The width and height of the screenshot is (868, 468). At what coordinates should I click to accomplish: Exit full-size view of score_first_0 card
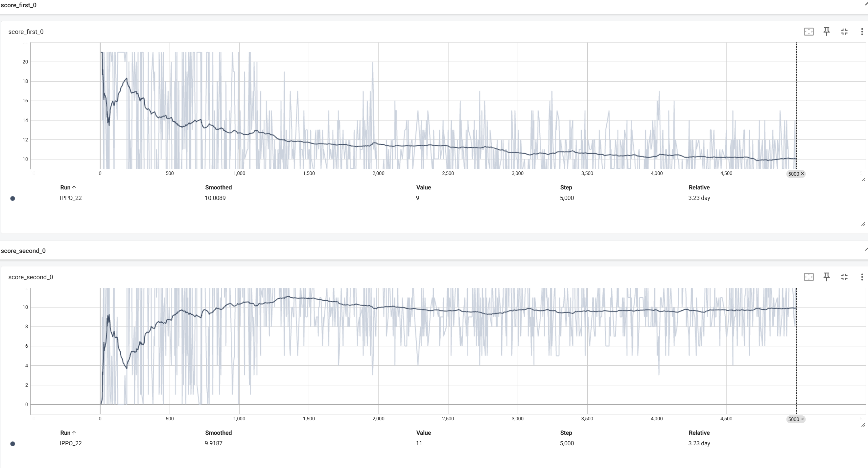(844, 32)
